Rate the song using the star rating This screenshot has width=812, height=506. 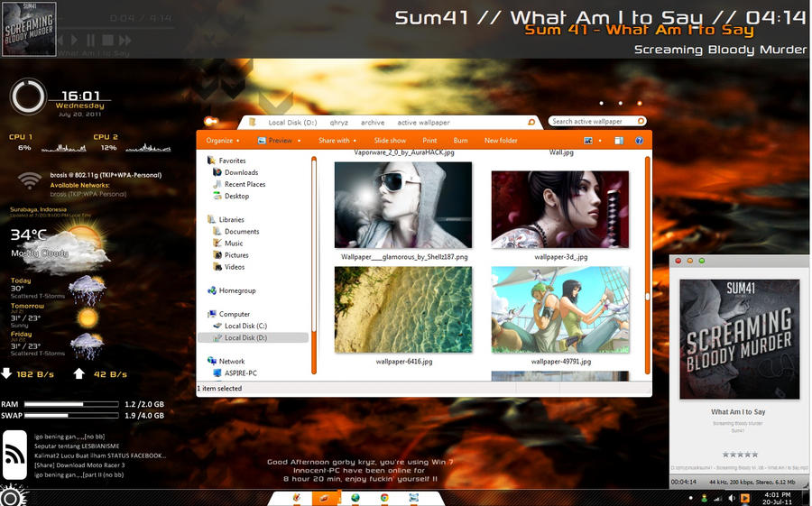[740, 455]
